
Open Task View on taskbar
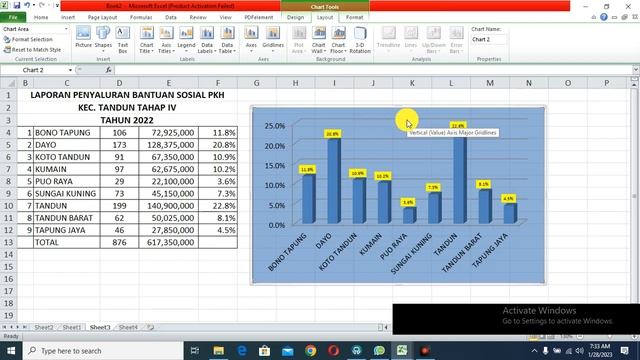195,351
